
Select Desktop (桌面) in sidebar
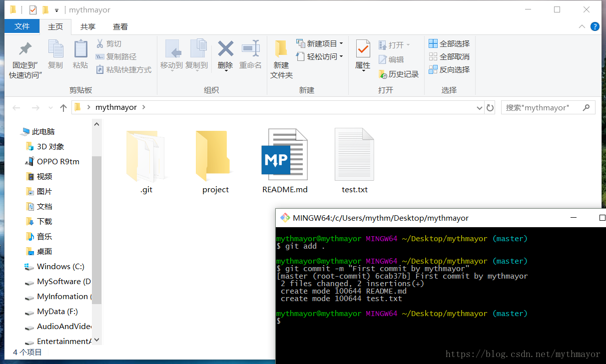pos(39,252)
